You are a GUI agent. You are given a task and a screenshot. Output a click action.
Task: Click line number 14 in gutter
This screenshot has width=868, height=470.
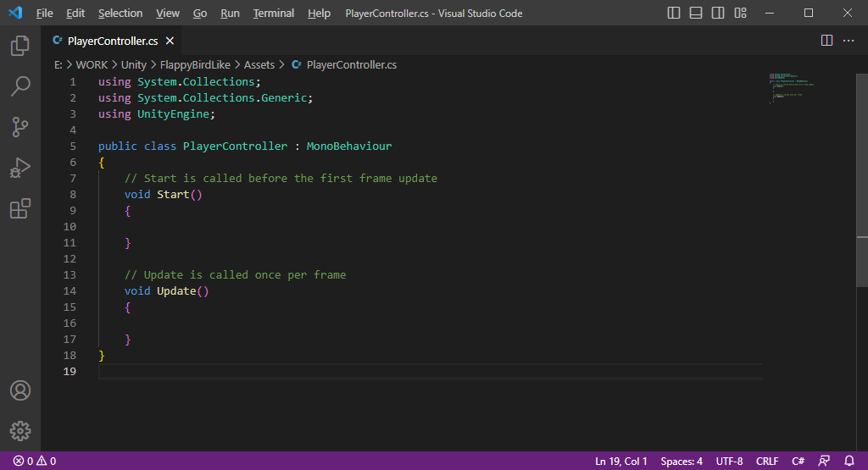pos(70,290)
